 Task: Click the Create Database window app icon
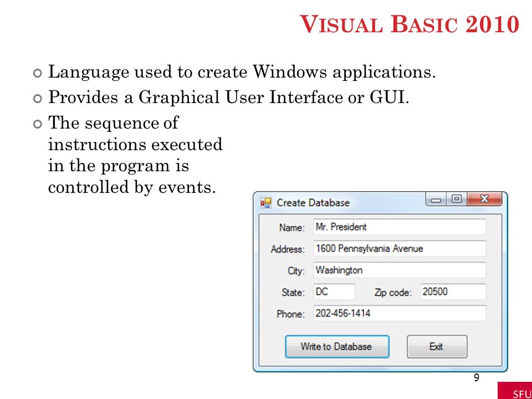(x=265, y=203)
